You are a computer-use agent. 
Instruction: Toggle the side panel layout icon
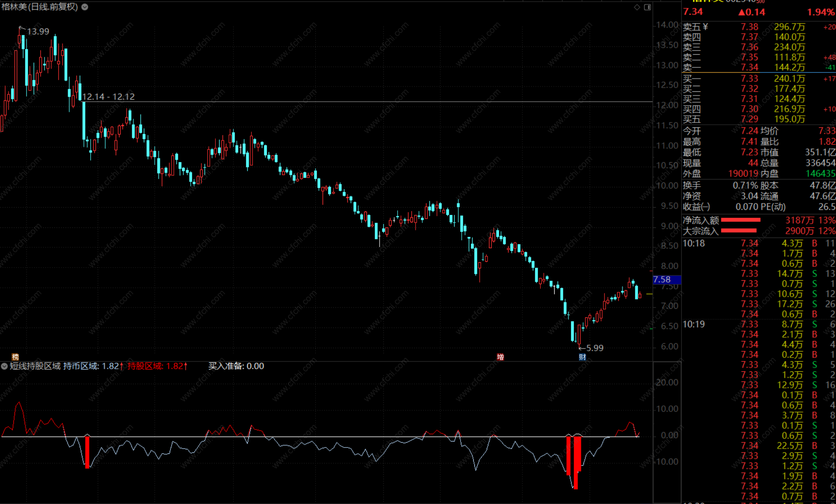tap(647, 7)
